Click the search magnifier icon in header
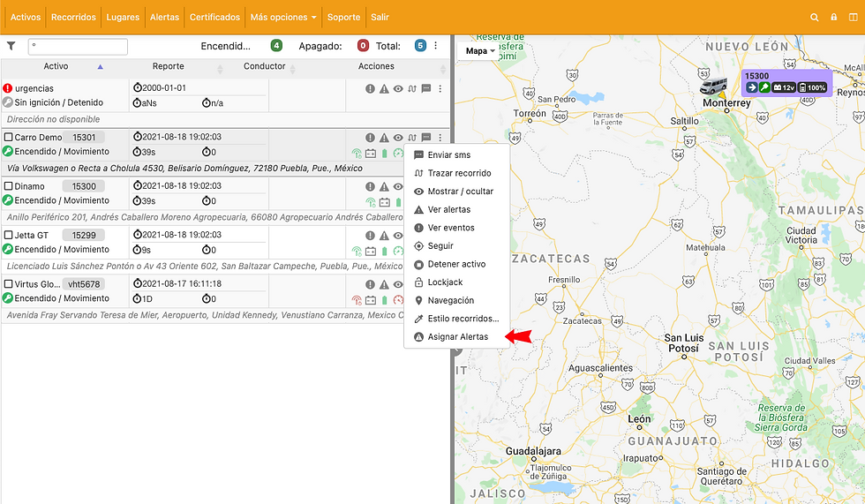865x504 pixels. [x=814, y=17]
